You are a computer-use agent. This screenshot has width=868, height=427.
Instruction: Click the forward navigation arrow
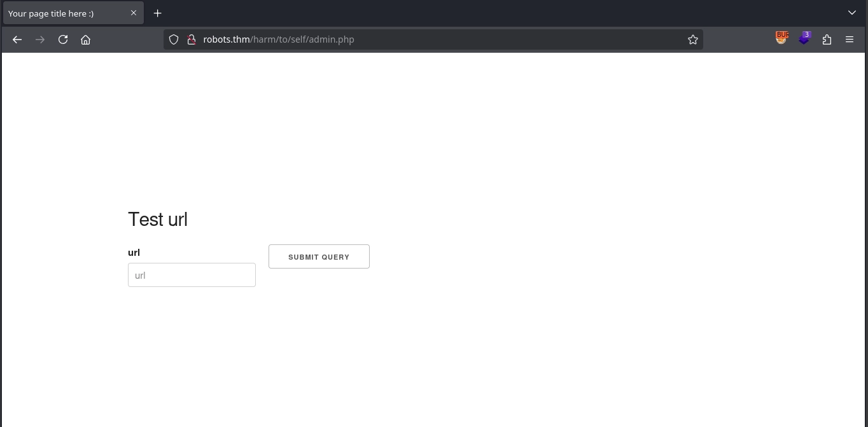[x=40, y=39]
